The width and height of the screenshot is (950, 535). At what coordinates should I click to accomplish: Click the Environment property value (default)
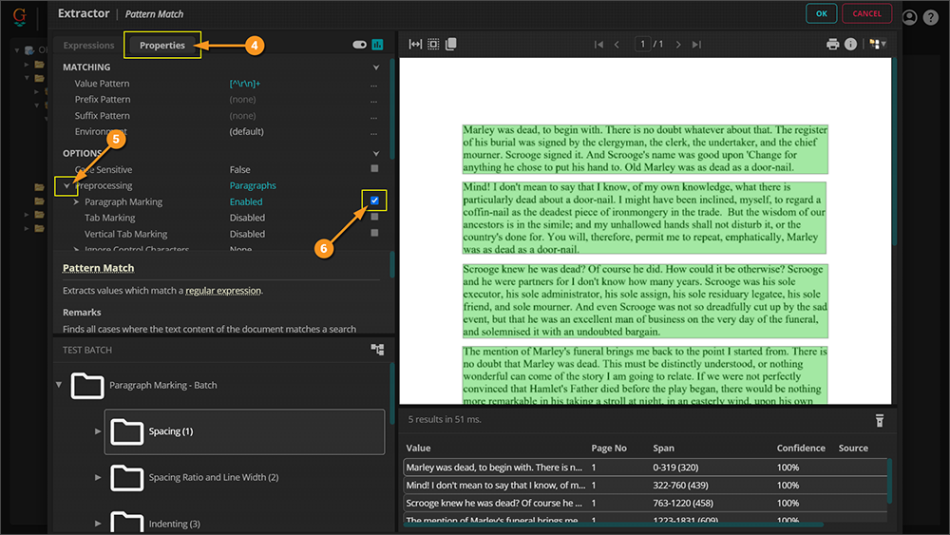(x=246, y=131)
